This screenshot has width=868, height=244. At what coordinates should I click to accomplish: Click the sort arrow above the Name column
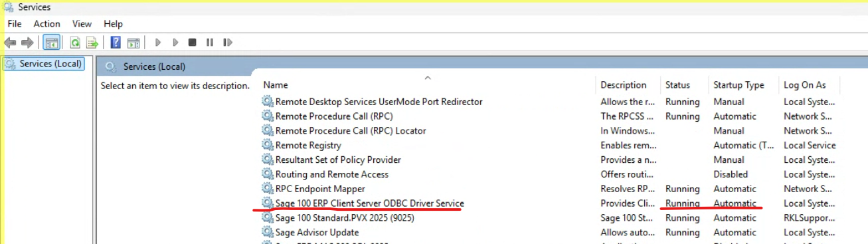point(428,77)
